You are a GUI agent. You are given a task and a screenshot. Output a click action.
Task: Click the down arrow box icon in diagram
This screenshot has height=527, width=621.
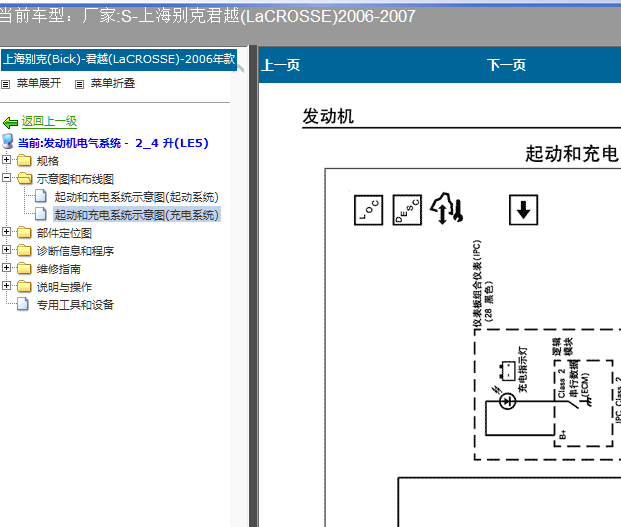[x=523, y=210]
